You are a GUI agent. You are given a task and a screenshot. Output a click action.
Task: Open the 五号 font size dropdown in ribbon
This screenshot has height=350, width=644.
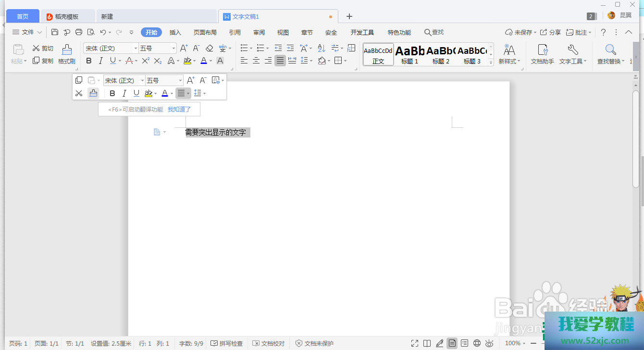(173, 48)
